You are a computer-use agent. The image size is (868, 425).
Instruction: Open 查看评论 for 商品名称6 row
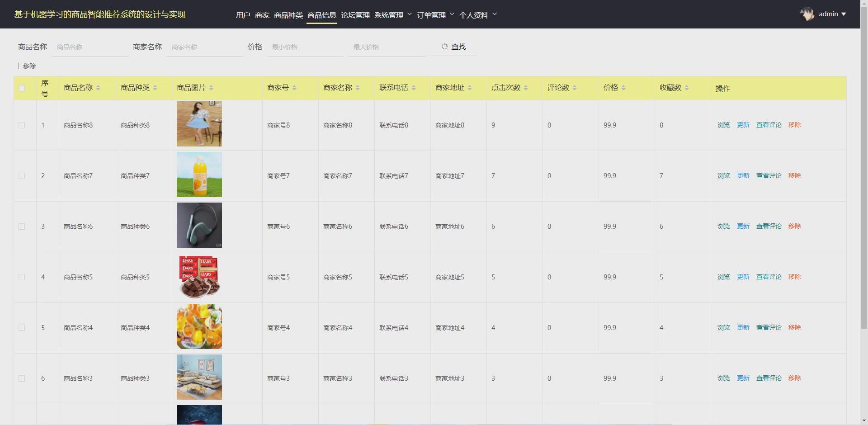pyautogui.click(x=769, y=226)
